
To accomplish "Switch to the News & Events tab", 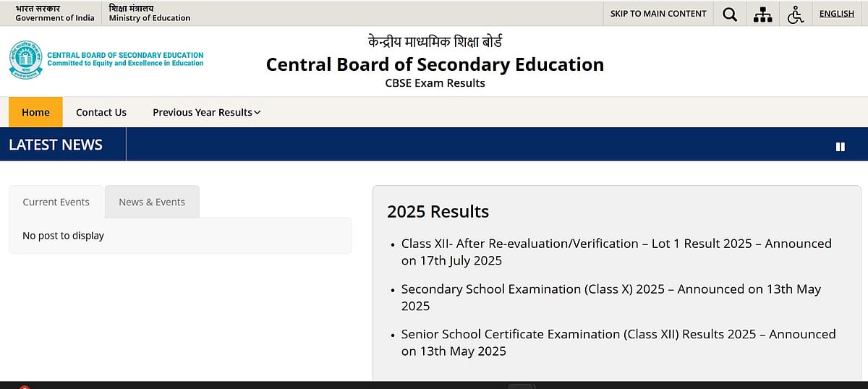I will pyautogui.click(x=152, y=202).
